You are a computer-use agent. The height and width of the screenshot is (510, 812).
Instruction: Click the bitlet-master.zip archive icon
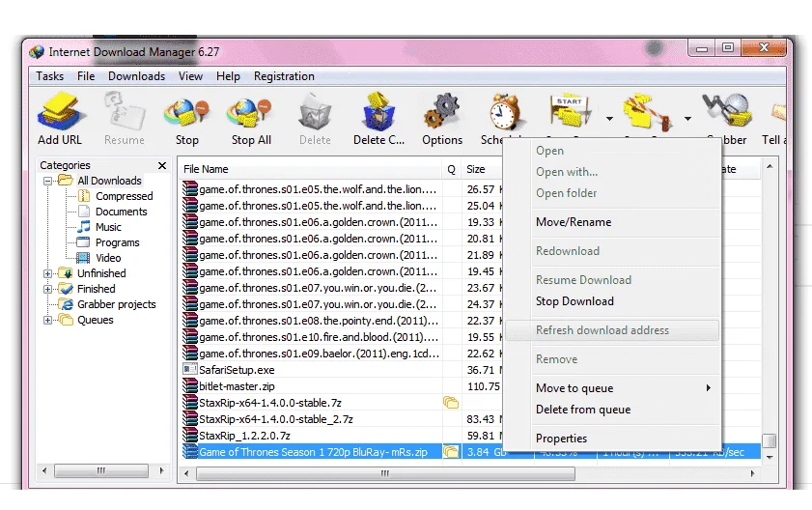click(190, 386)
